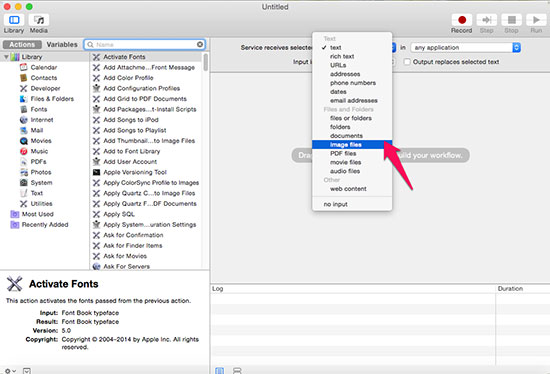Select the Developer category icon
Viewport: 550px width, 374px height.
pos(24,88)
